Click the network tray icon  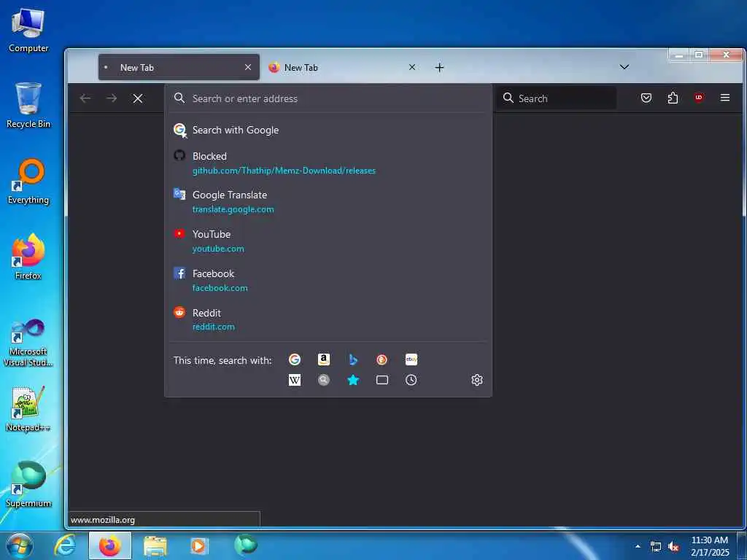pyautogui.click(x=656, y=547)
